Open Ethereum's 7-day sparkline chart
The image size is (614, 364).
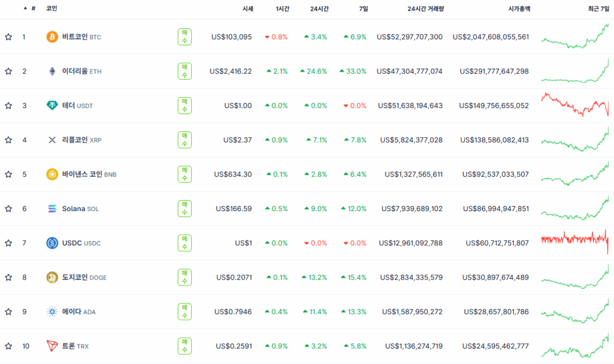[x=575, y=71]
